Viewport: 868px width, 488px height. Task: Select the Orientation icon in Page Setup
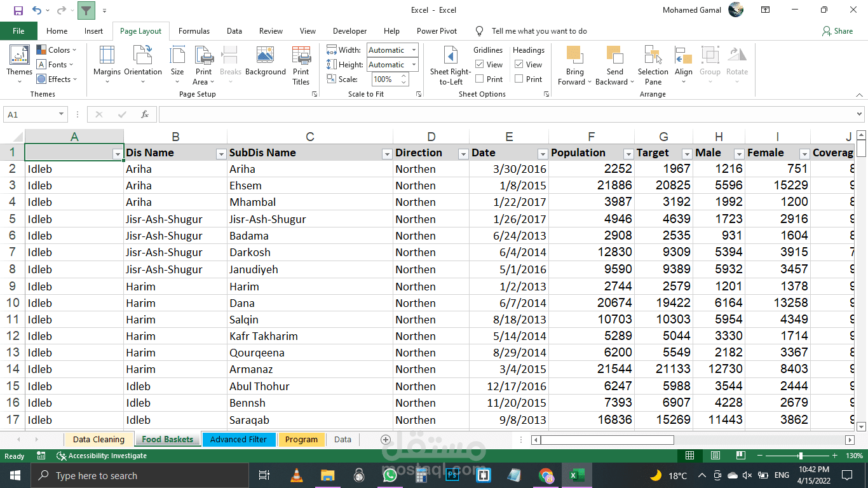[142, 64]
